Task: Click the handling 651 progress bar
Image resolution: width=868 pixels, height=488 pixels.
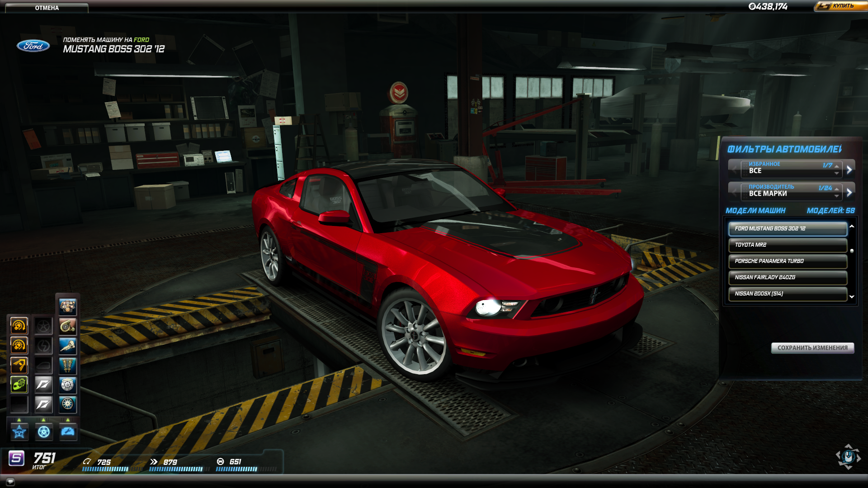Action: [246, 469]
